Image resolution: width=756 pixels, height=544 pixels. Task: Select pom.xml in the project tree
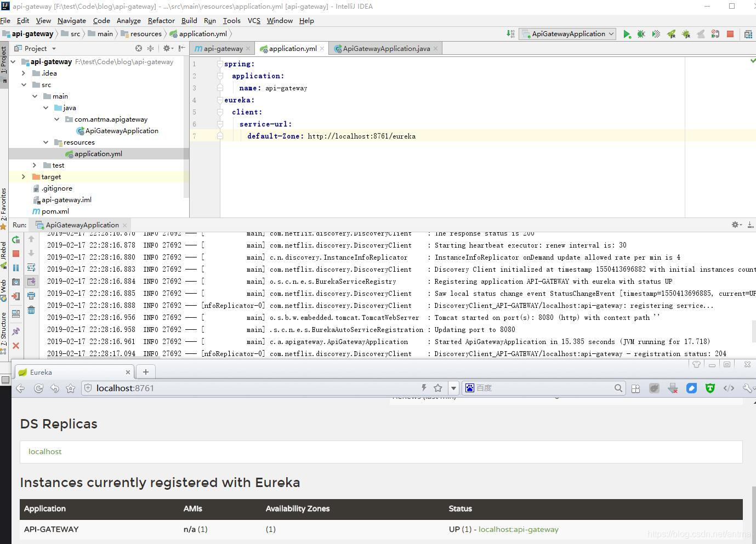pos(55,211)
